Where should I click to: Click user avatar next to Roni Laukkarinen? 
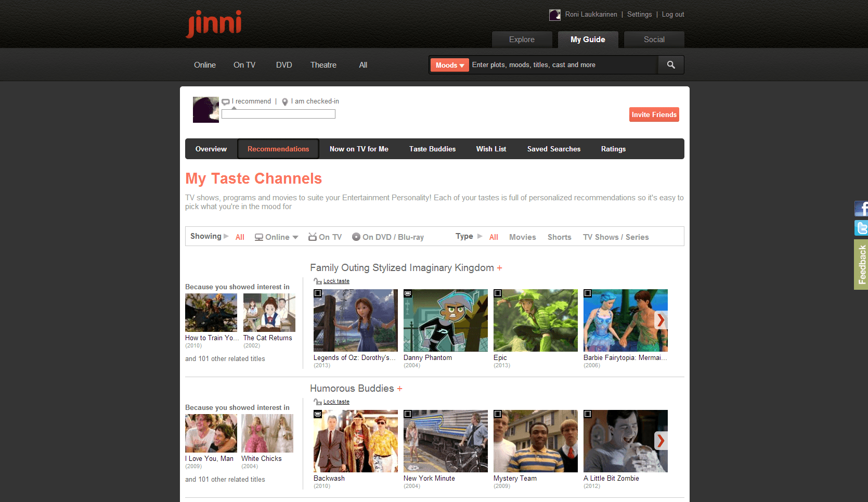point(555,15)
